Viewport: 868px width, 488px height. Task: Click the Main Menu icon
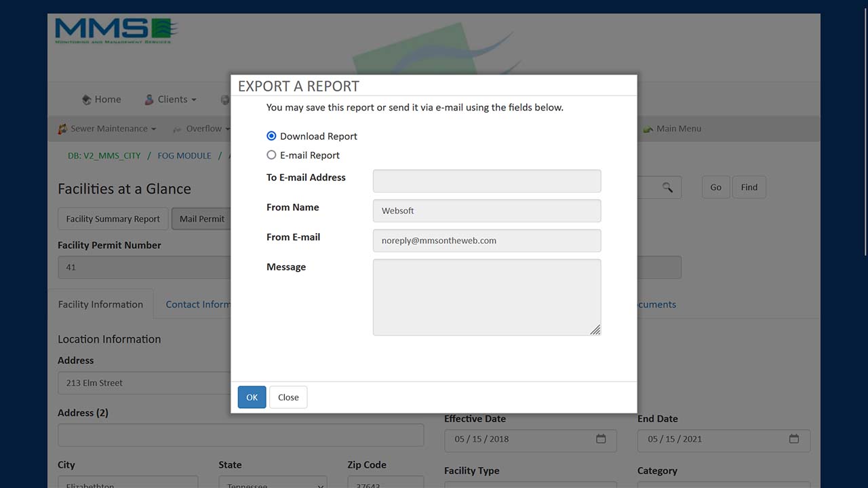(x=648, y=129)
